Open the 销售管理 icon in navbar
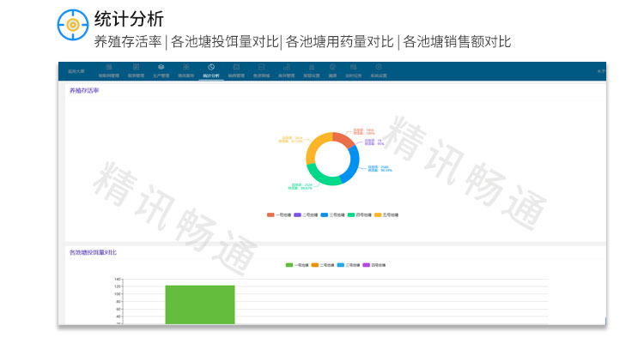The width and height of the screenshot is (644, 356). [236, 67]
